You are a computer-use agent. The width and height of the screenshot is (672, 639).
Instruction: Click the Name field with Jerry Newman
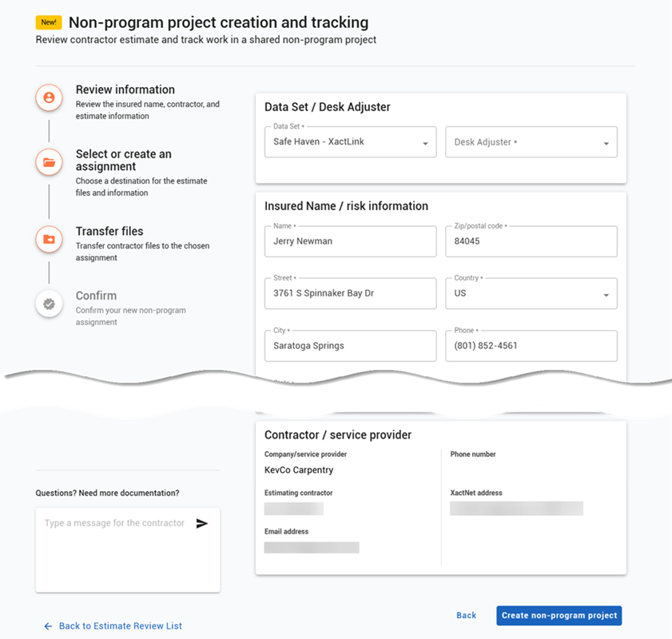[351, 241]
